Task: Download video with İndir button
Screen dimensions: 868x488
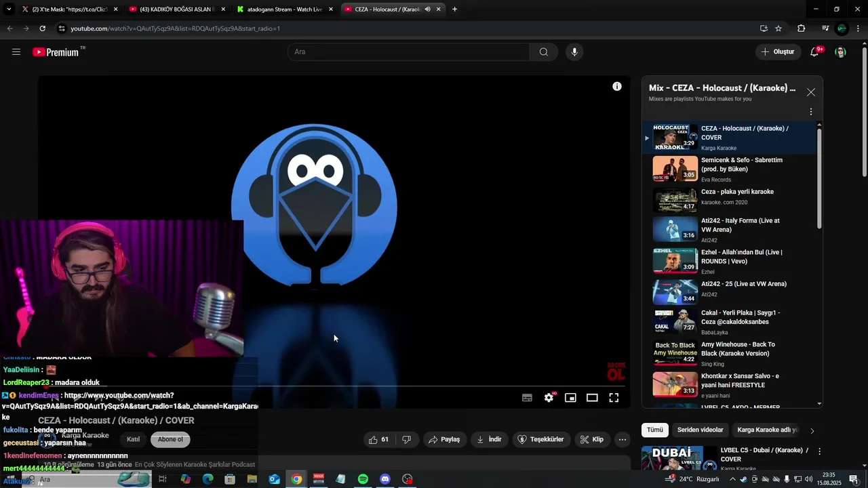Action: (x=490, y=439)
